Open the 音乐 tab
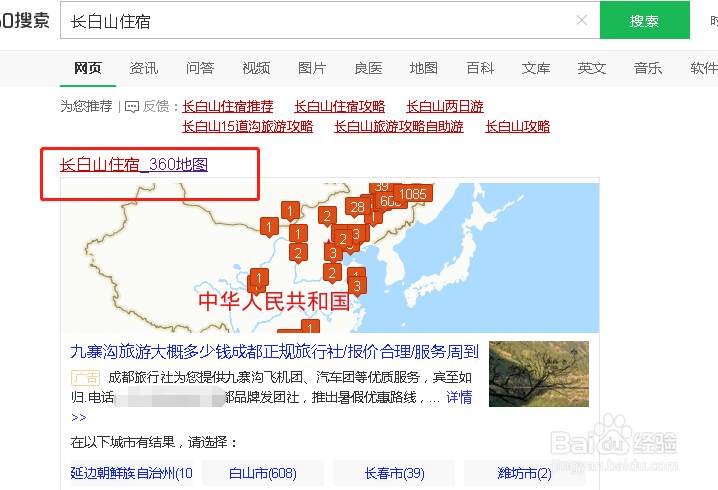This screenshot has height=490, width=718. click(x=648, y=68)
